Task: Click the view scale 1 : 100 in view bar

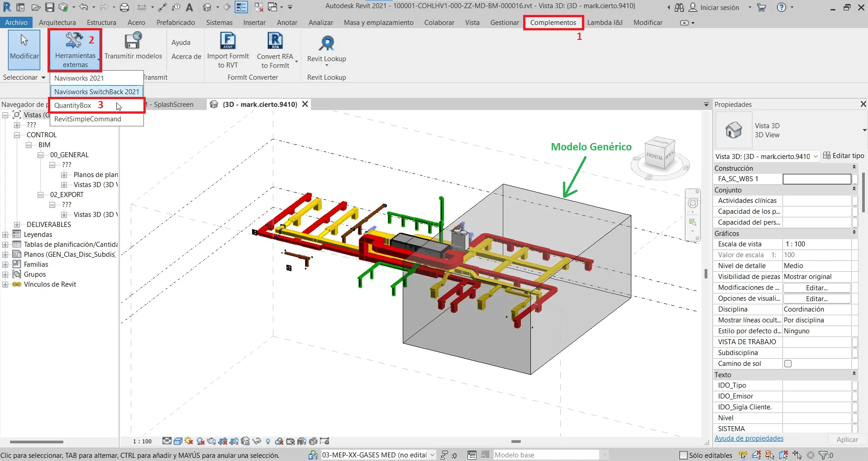Action: [142, 441]
